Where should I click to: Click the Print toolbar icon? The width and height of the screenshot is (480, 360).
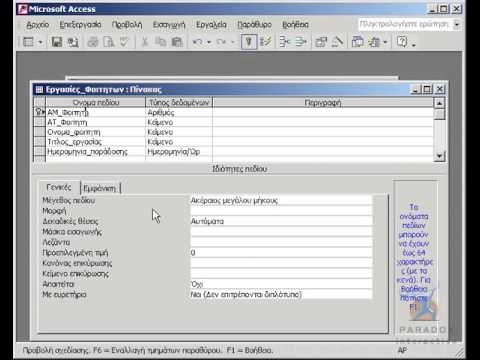(93, 42)
